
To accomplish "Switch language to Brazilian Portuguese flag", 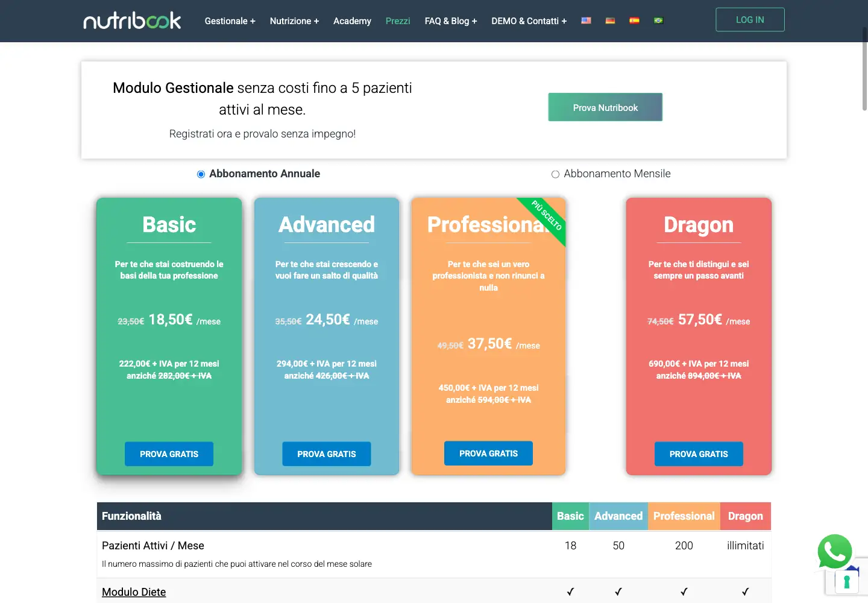I will pos(658,21).
